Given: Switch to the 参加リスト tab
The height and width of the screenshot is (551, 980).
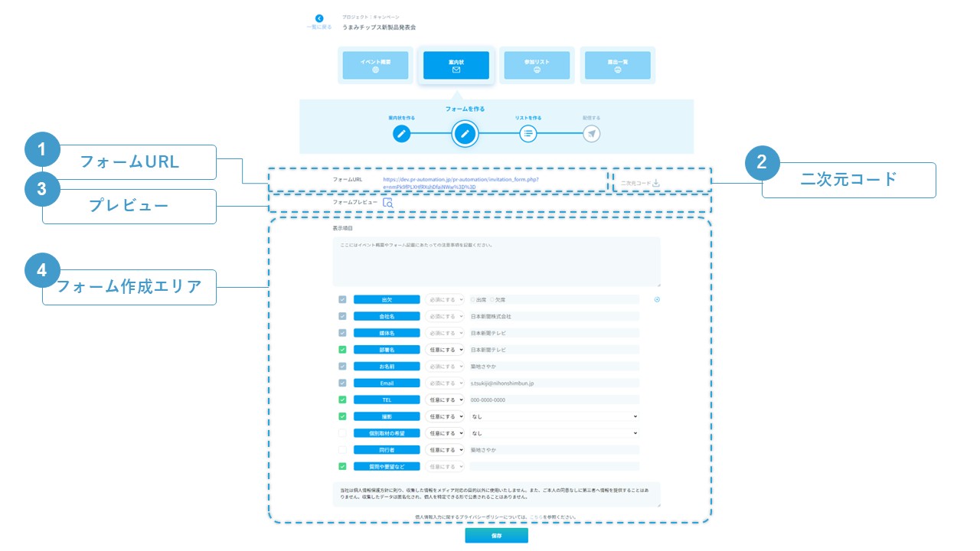Looking at the screenshot, I should click(x=537, y=66).
